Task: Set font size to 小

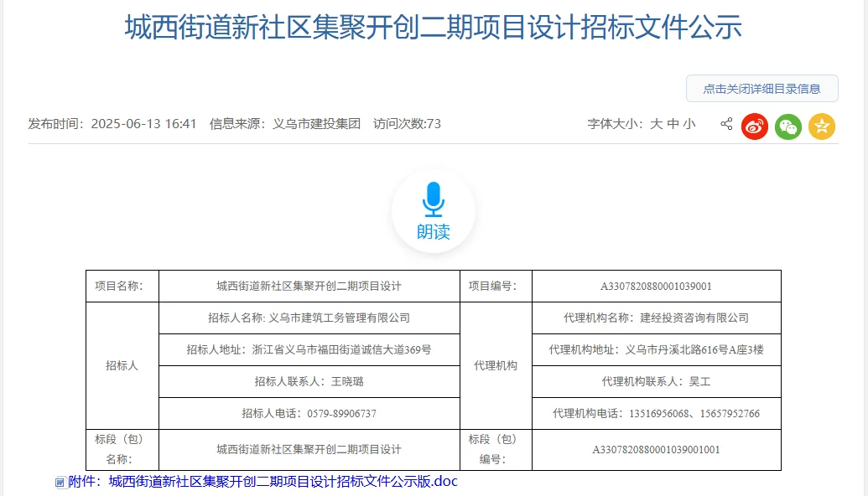Action: [689, 124]
